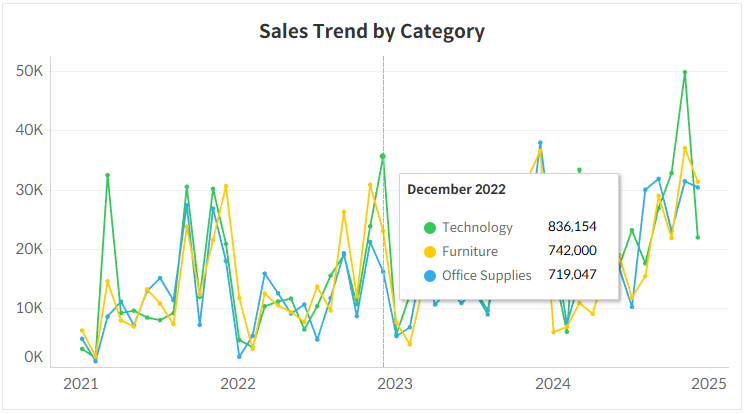Viewport: 746px width, 414px height.
Task: Click the 2023 x-axis label
Action: coord(395,383)
